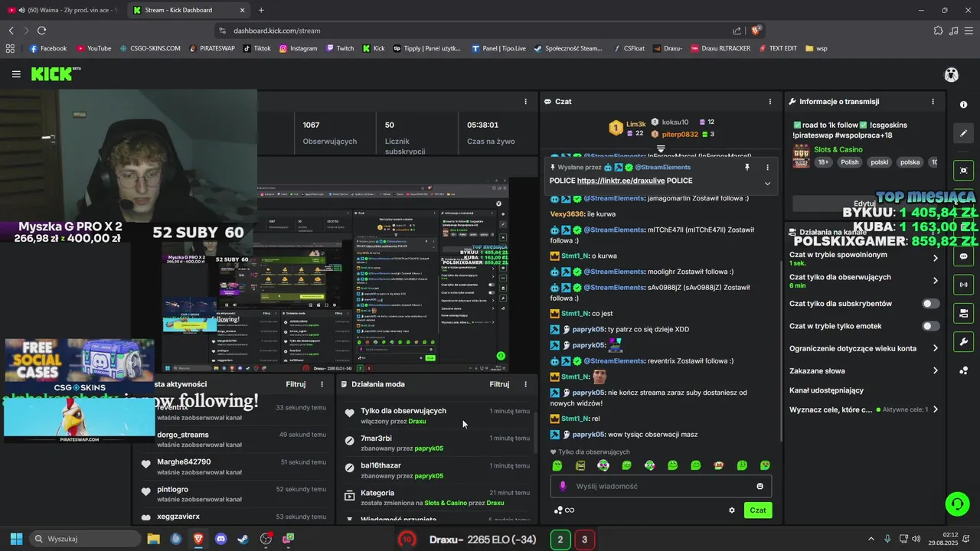Open Filtruj in Działania moda panel
The image size is (980, 551).
(499, 384)
